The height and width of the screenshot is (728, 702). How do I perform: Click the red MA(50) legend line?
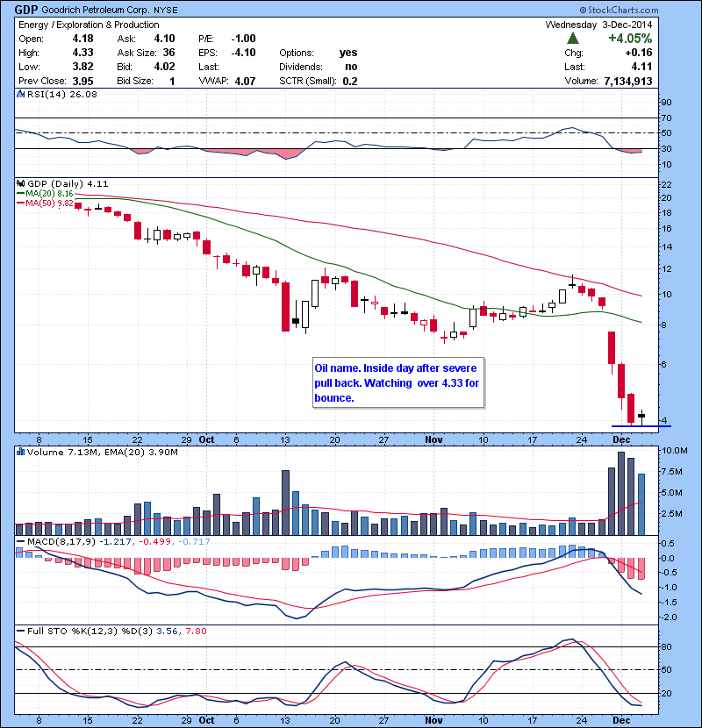click(x=20, y=203)
